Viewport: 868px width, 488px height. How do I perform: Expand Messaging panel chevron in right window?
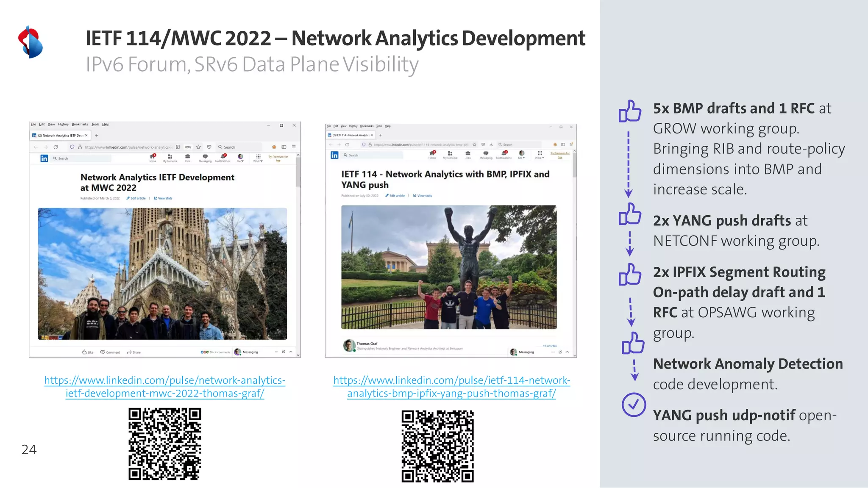tap(568, 352)
